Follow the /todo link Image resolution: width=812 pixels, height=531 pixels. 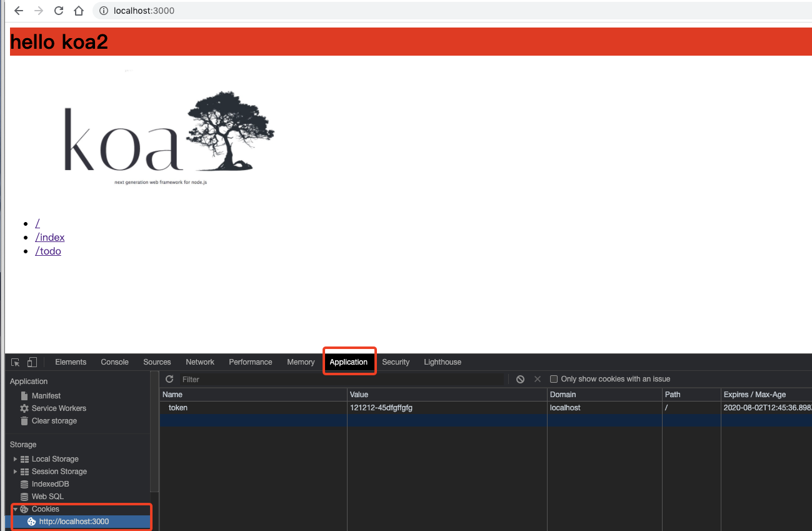coord(48,251)
